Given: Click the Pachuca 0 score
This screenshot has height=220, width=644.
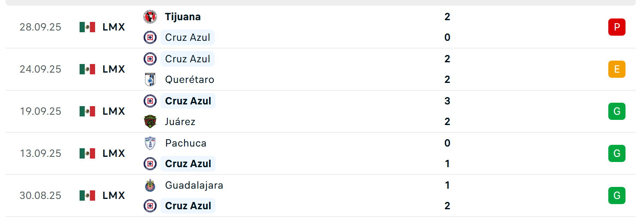Looking at the screenshot, I should [x=447, y=143].
